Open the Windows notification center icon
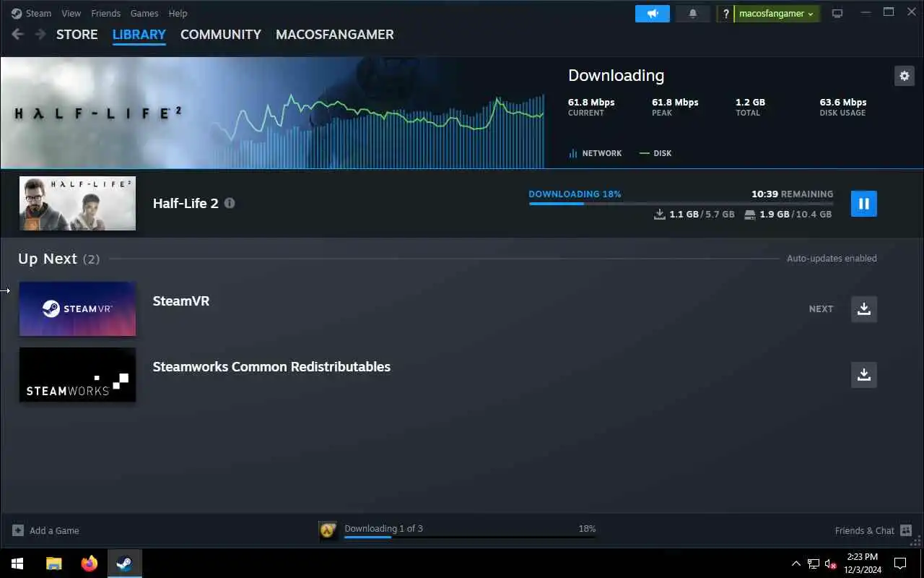The height and width of the screenshot is (578, 924). tap(900, 564)
